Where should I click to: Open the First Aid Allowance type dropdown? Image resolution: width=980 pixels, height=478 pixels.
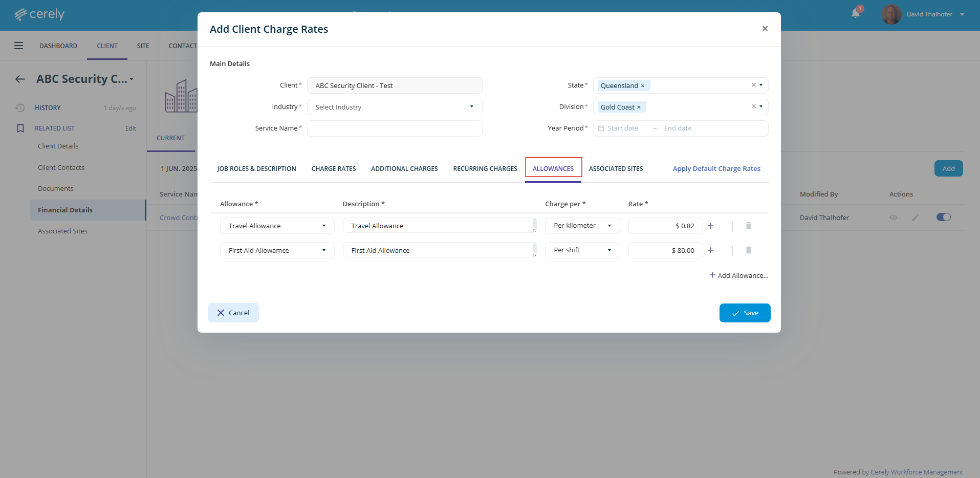[277, 250]
